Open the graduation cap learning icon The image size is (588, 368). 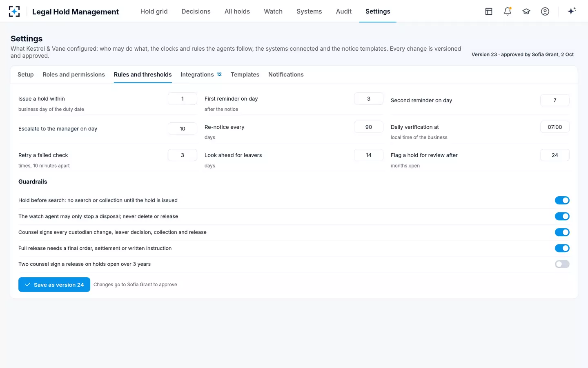point(526,11)
